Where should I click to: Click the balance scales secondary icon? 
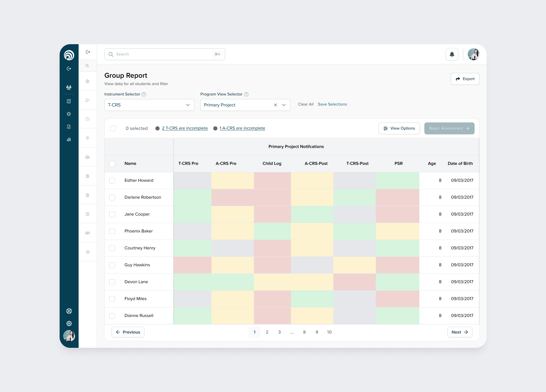point(87,157)
